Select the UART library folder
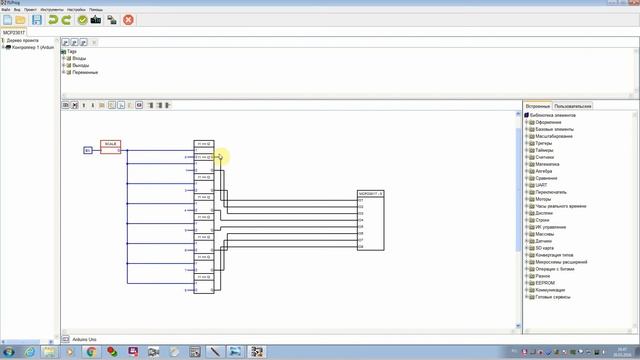Viewport: 640px width, 360px height. (x=541, y=185)
